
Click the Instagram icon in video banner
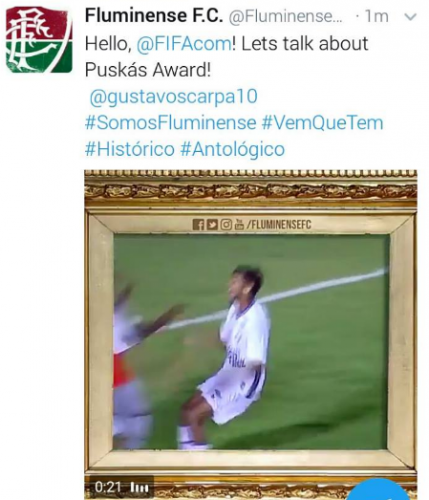[226, 225]
